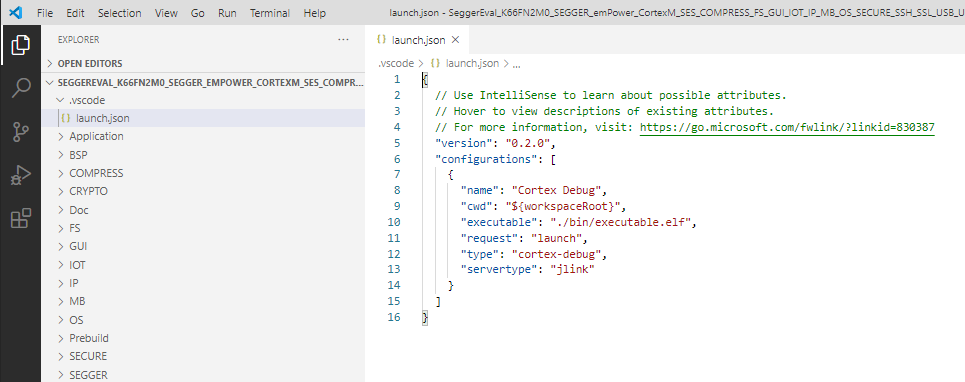Image resolution: width=965 pixels, height=382 pixels.
Task: Expand the IP folder
Action: [203, 283]
